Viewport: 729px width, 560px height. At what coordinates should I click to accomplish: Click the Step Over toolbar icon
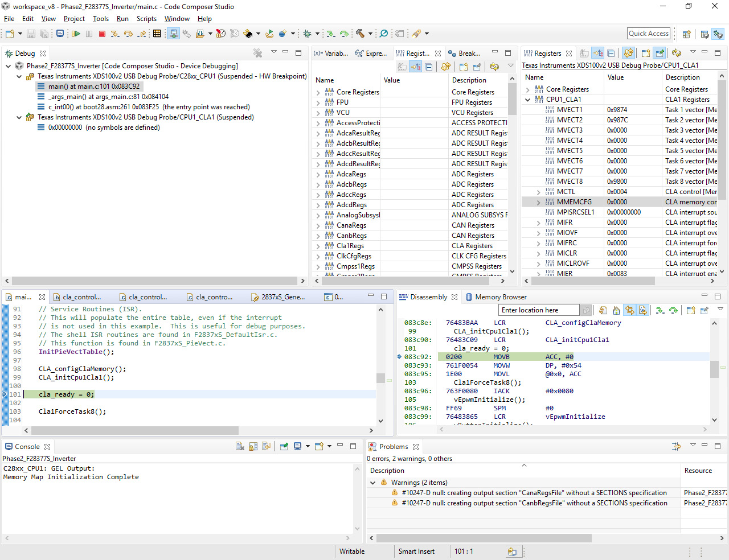(128, 34)
